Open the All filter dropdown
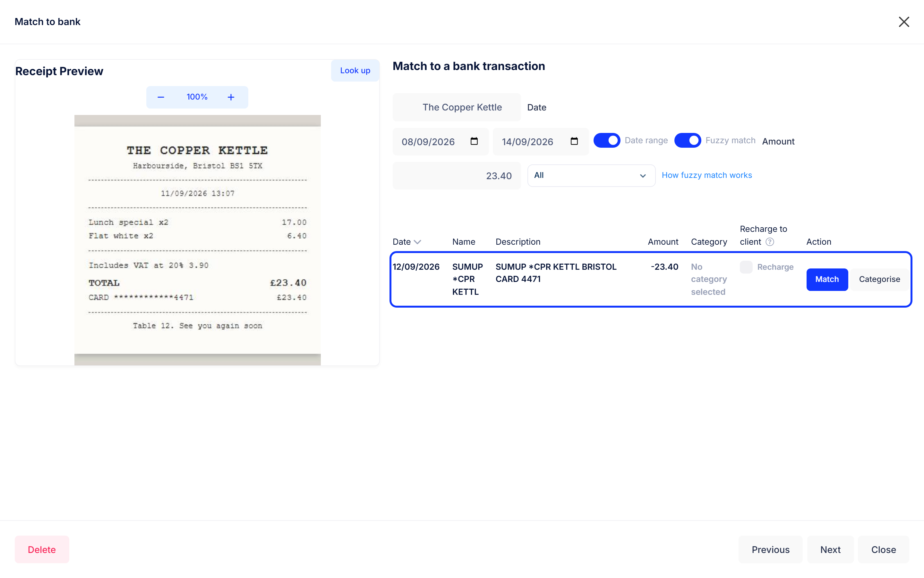The width and height of the screenshot is (924, 578). coord(591,175)
